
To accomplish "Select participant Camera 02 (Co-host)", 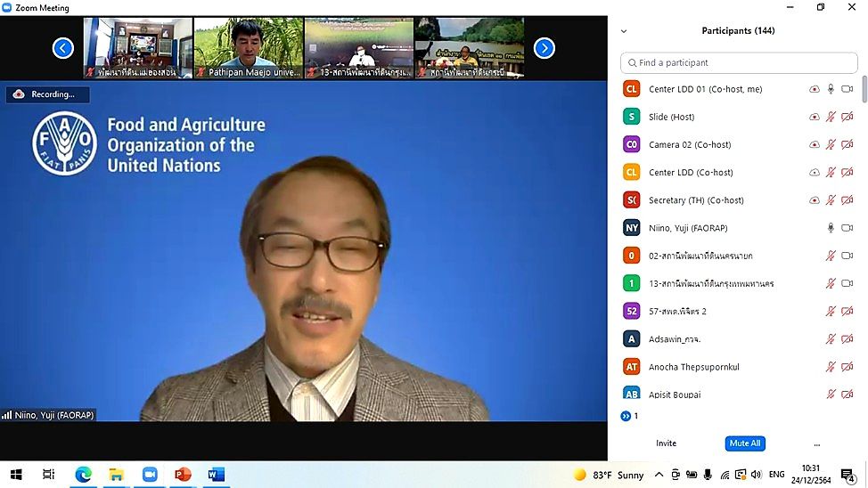I will [x=739, y=144].
